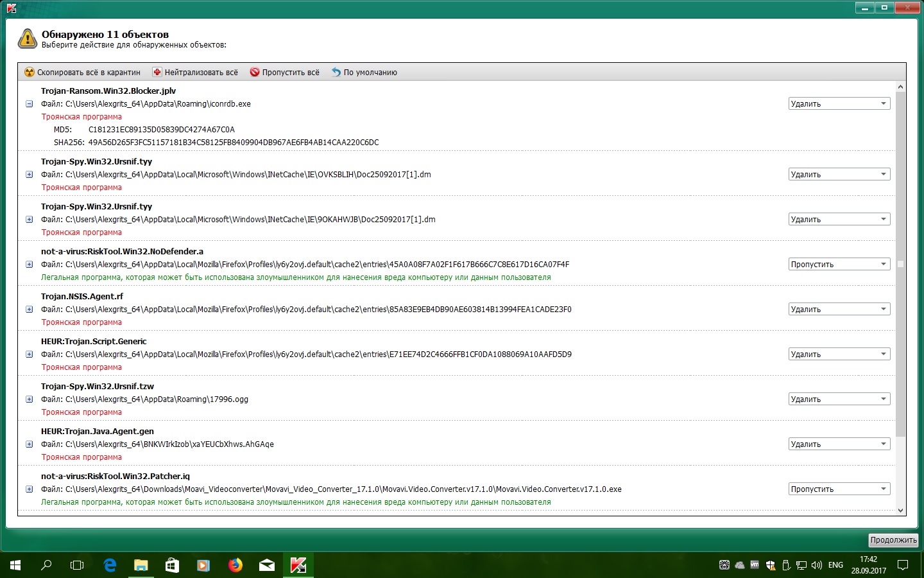Click the Продолжить button

[894, 540]
